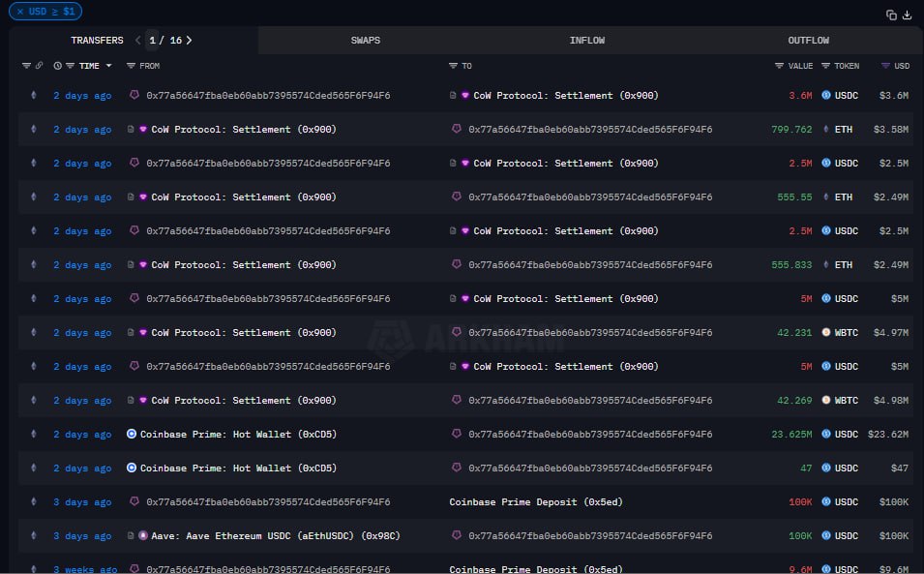Click the download icon at top right
The height and width of the screenshot is (574, 924).
[907, 15]
